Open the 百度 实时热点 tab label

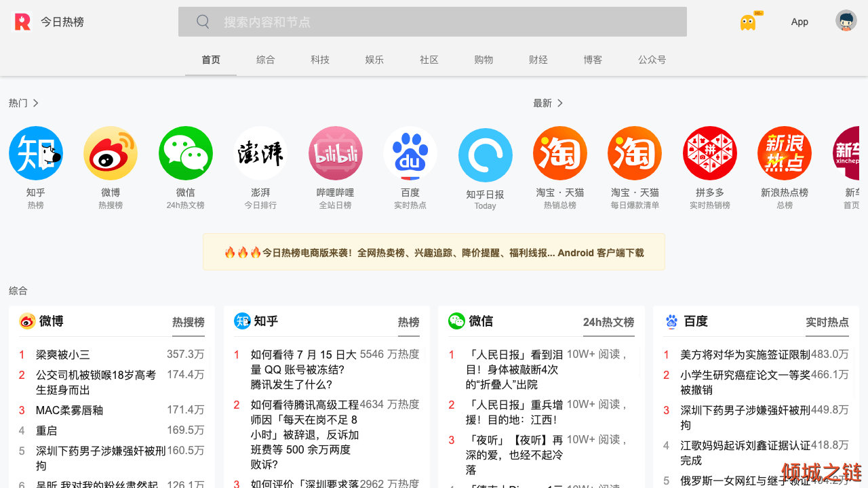click(x=827, y=322)
